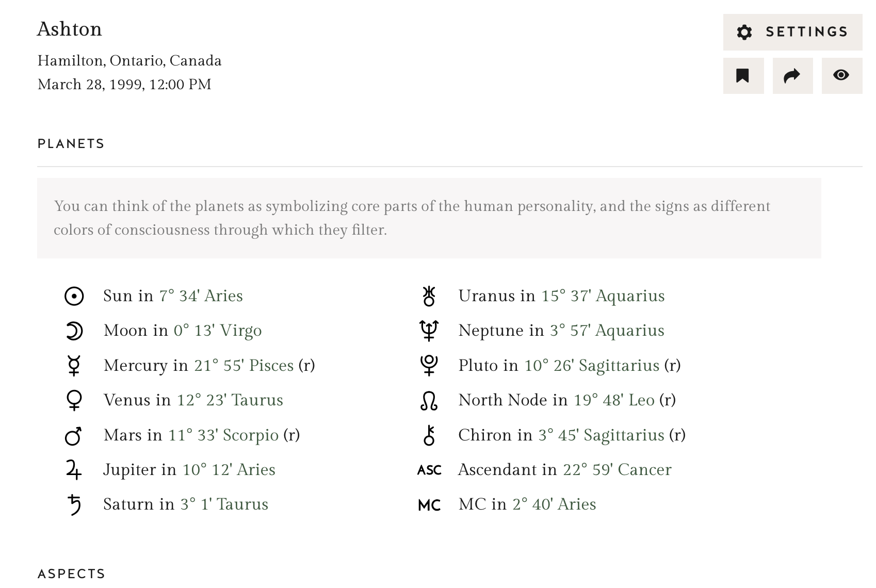
Task: Open the 10° 26' Sagittarius Pluto link
Action: coord(592,366)
